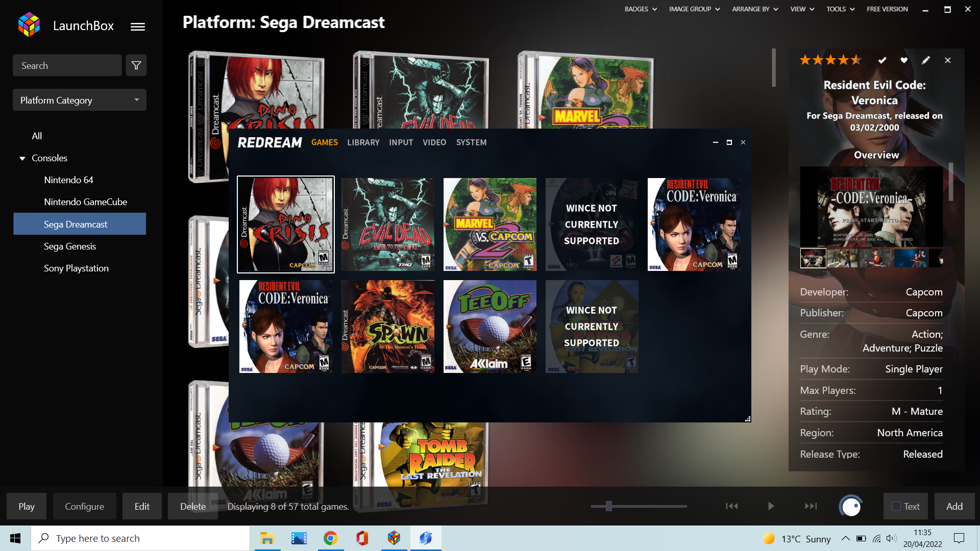Select Sega Genesis platform
Screen dimensions: 980x551
pos(70,246)
